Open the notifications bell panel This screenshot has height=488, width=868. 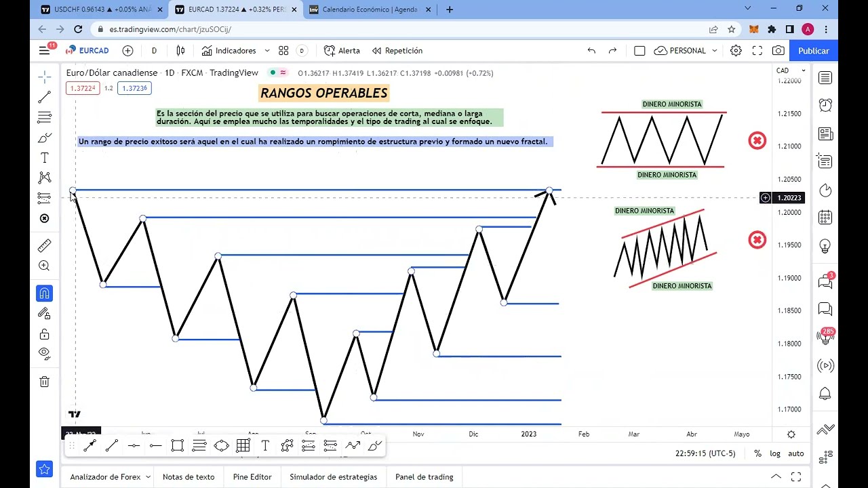(x=825, y=393)
